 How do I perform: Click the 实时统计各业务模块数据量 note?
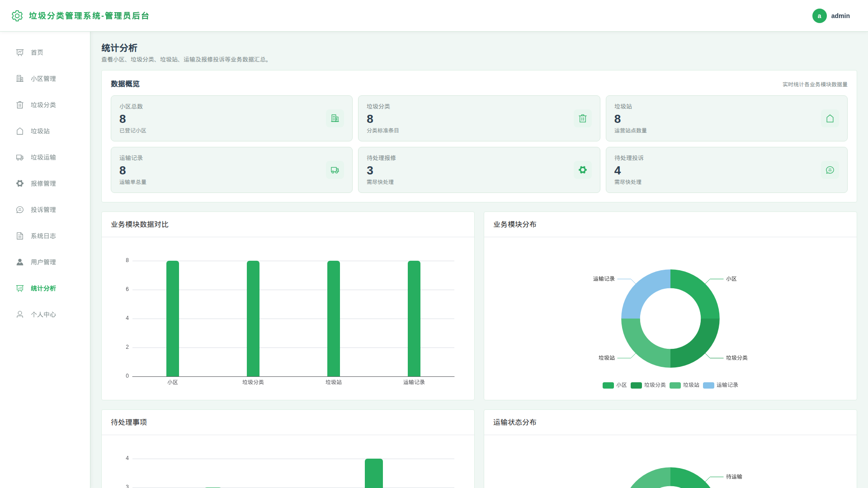[x=815, y=84]
